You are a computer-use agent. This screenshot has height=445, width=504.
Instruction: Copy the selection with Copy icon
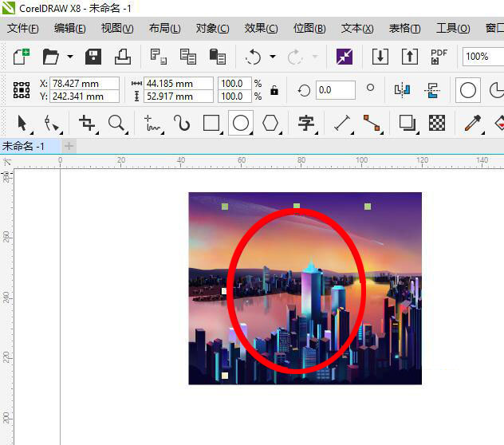pos(188,57)
